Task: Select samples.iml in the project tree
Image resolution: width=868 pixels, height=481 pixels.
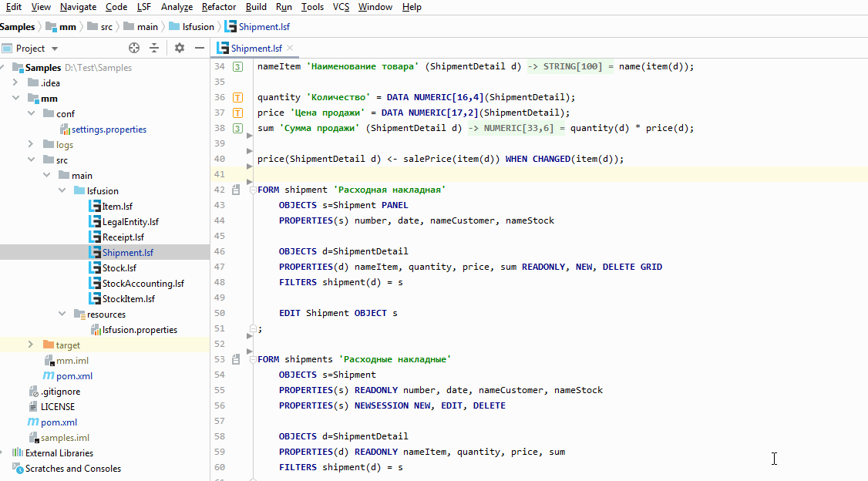Action: (x=65, y=437)
